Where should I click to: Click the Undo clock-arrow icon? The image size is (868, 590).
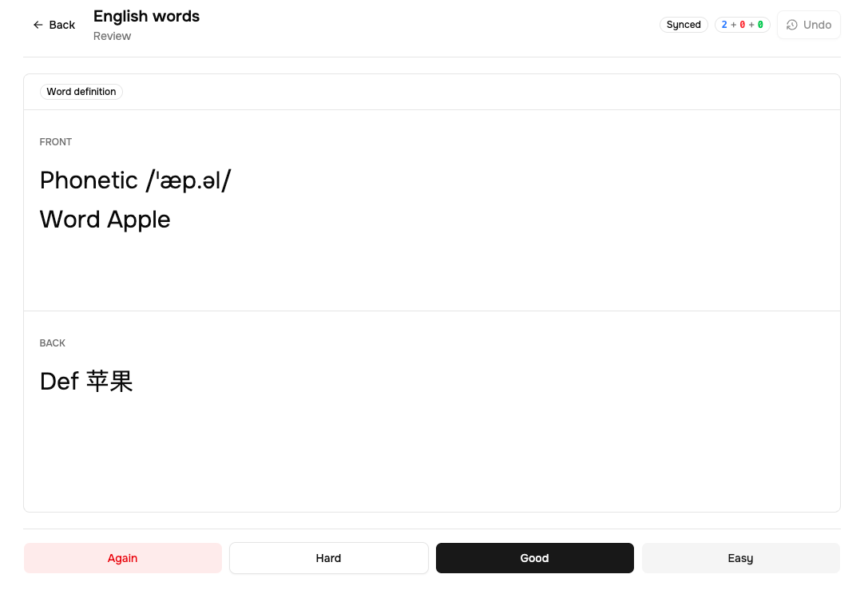click(791, 25)
